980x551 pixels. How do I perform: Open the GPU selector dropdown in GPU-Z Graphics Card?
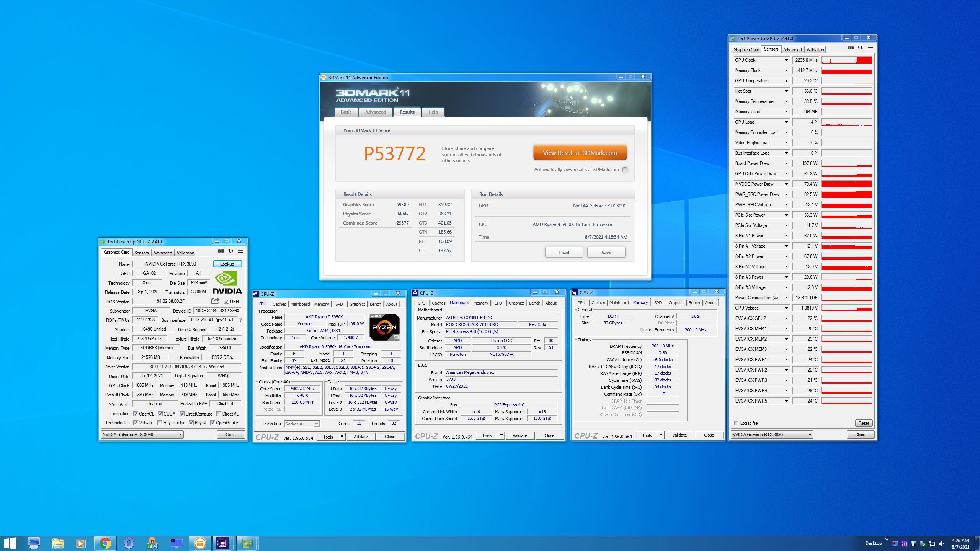click(x=180, y=435)
